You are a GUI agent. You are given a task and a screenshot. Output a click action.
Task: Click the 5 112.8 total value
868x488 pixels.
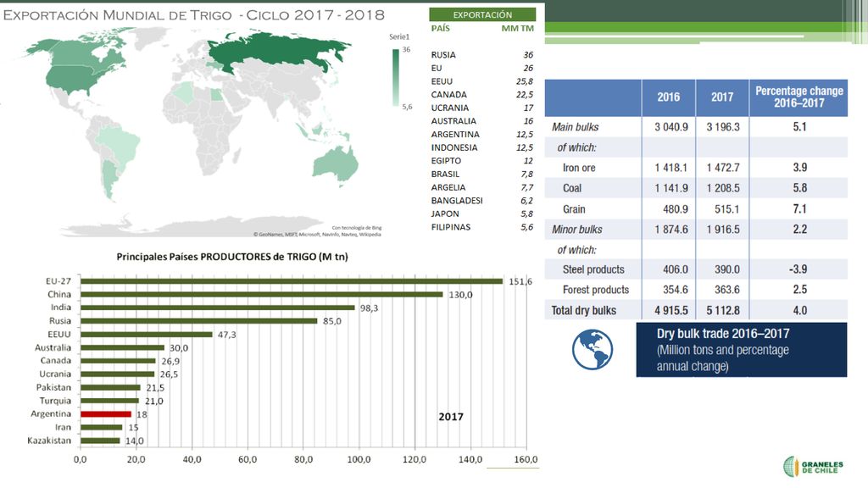[x=723, y=310]
